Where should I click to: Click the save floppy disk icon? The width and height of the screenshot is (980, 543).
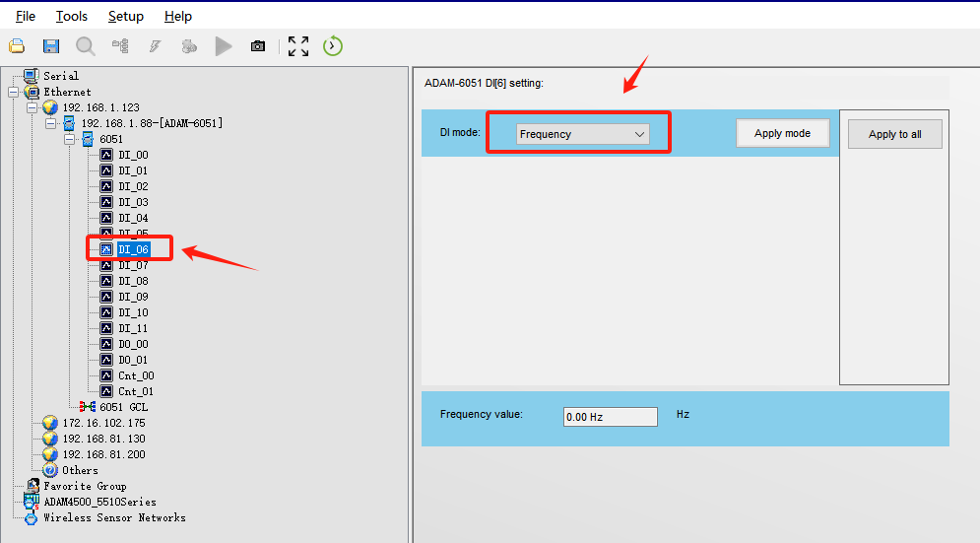(51, 46)
